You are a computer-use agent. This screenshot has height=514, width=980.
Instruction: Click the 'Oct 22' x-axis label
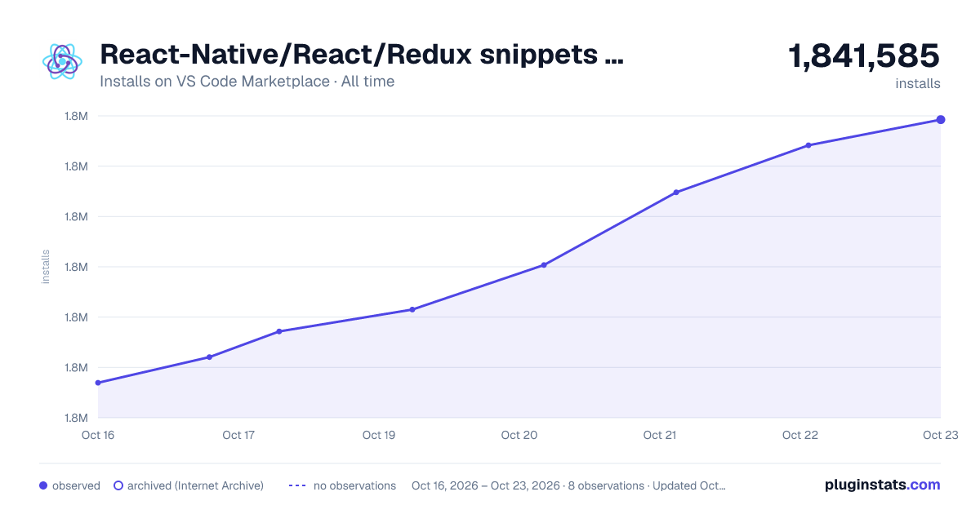tap(800, 435)
